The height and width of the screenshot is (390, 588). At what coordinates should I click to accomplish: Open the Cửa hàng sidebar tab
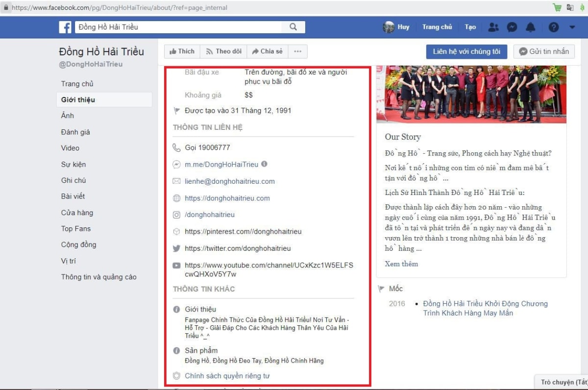[77, 213]
